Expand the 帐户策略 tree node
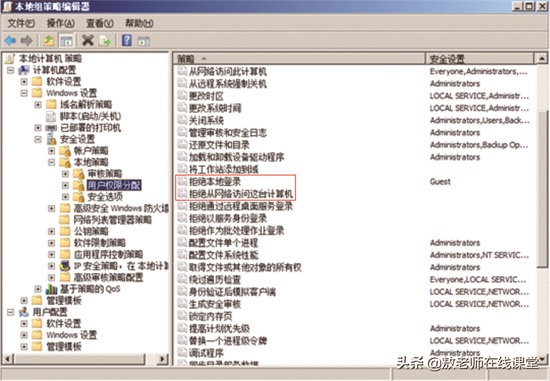 (x=52, y=151)
